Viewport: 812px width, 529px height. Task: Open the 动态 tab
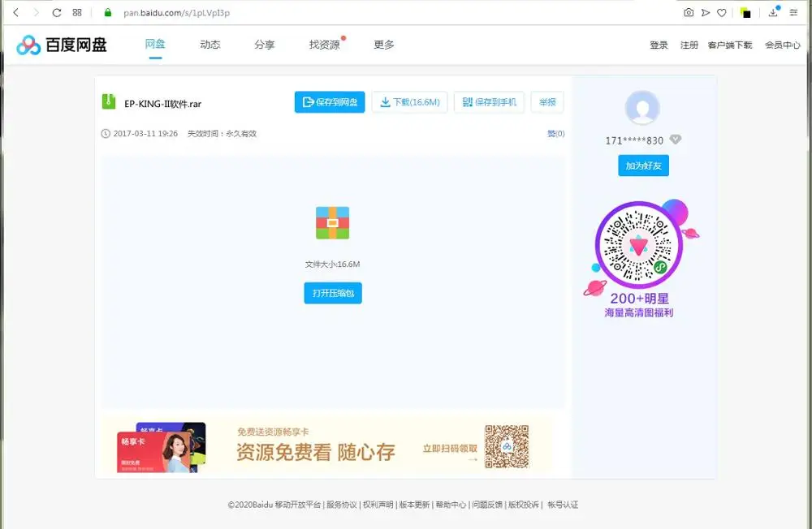pyautogui.click(x=209, y=45)
